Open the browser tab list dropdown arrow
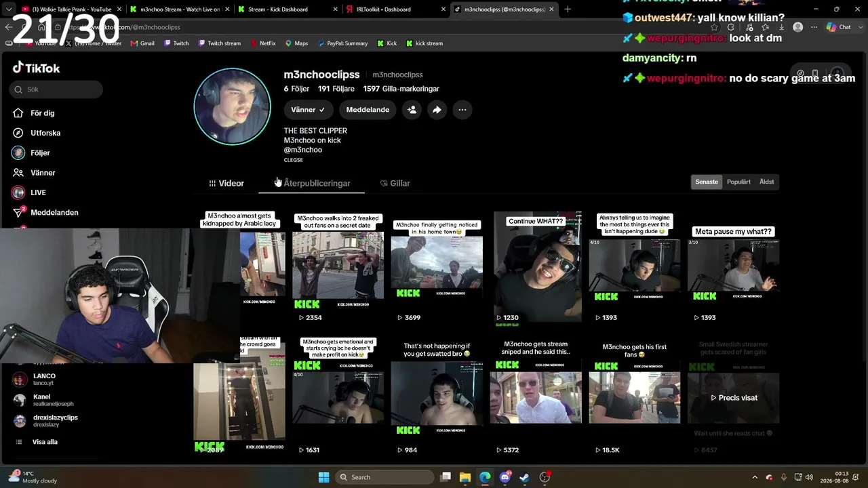The width and height of the screenshot is (868, 488). (x=9, y=9)
